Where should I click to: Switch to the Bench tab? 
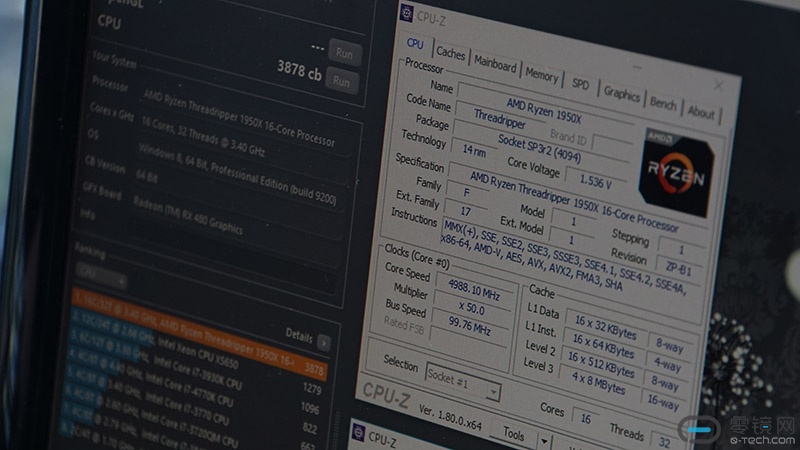point(663,103)
